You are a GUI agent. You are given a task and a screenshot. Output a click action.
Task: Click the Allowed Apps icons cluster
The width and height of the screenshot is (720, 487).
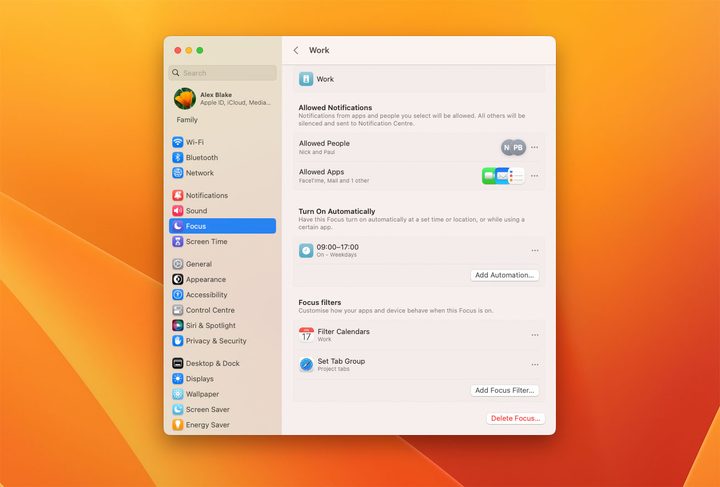(x=503, y=176)
